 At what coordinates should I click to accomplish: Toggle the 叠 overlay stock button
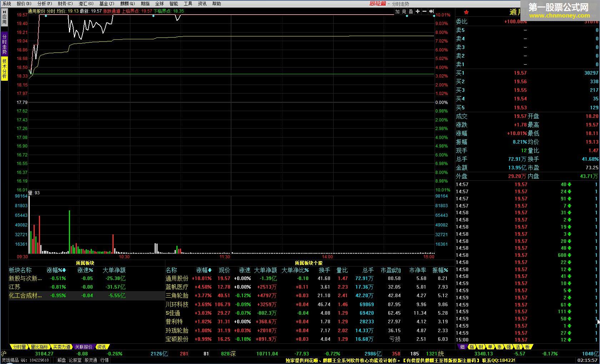[x=411, y=11]
